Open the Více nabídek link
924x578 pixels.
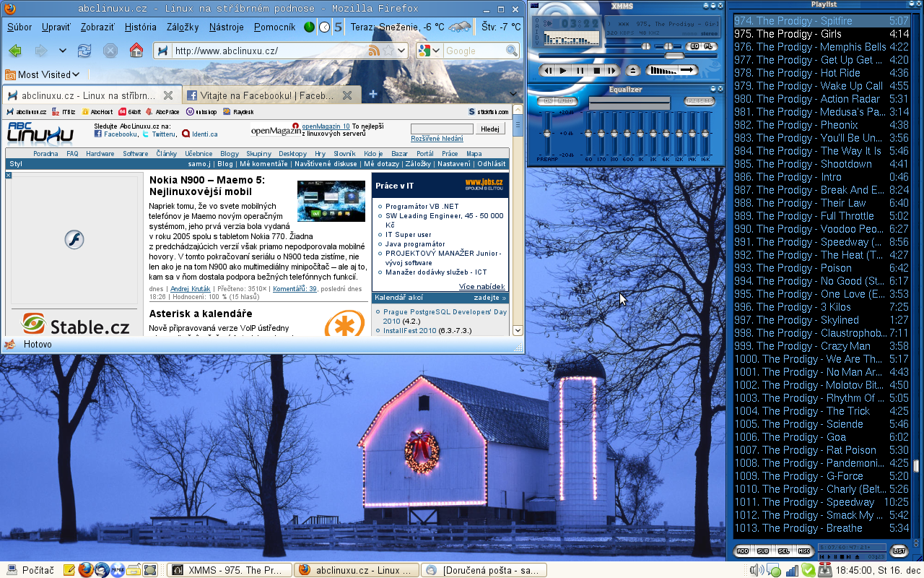[x=482, y=287]
